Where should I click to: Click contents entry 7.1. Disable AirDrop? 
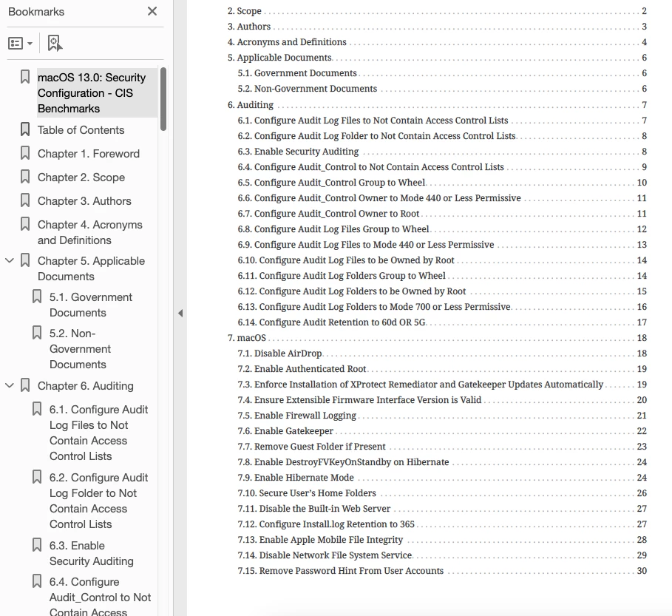coord(280,353)
